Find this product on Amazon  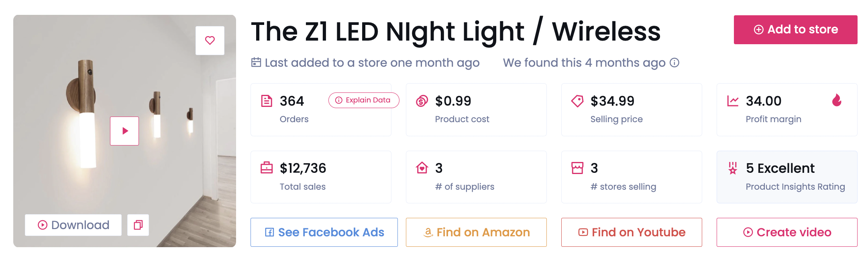[x=476, y=232]
